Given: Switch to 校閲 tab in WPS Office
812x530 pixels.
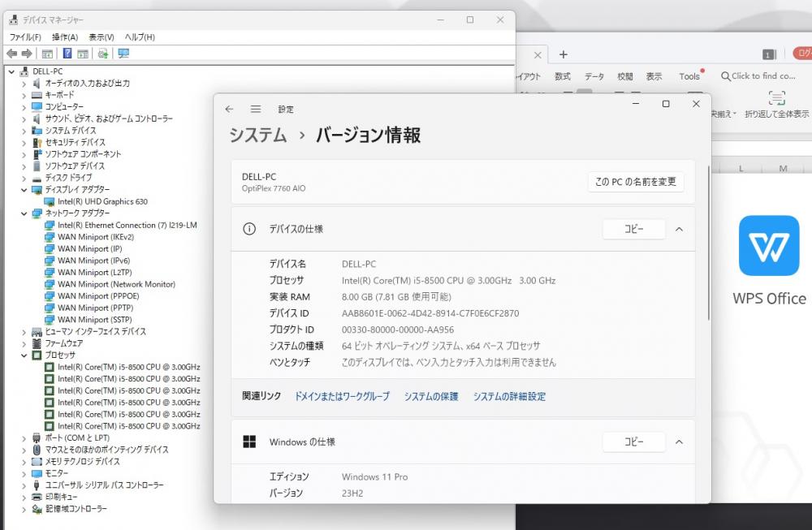Looking at the screenshot, I should 625,76.
